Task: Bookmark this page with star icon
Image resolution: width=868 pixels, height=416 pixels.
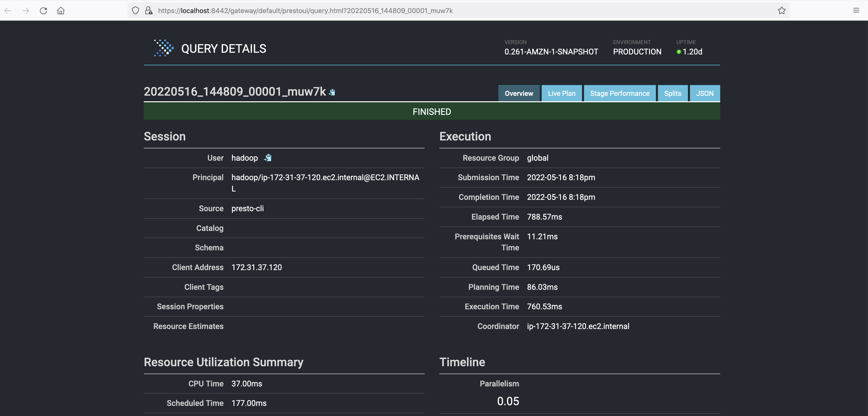Action: (781, 10)
